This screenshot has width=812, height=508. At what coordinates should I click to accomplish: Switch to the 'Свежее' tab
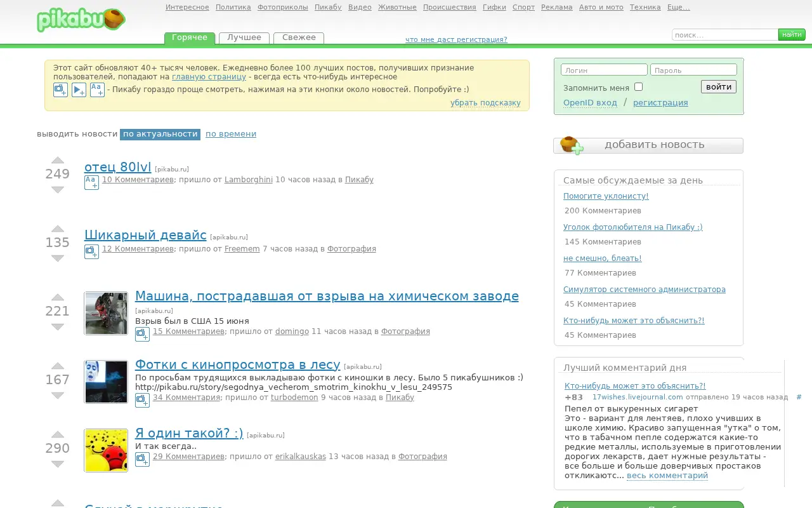tap(299, 38)
